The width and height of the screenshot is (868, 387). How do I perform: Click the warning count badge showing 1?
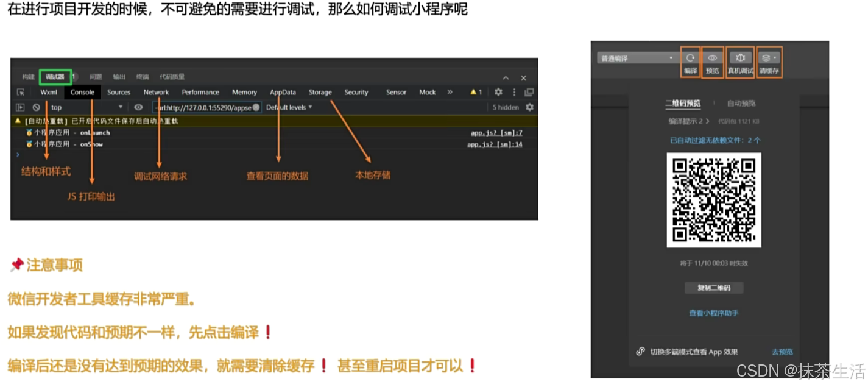pyautogui.click(x=476, y=92)
